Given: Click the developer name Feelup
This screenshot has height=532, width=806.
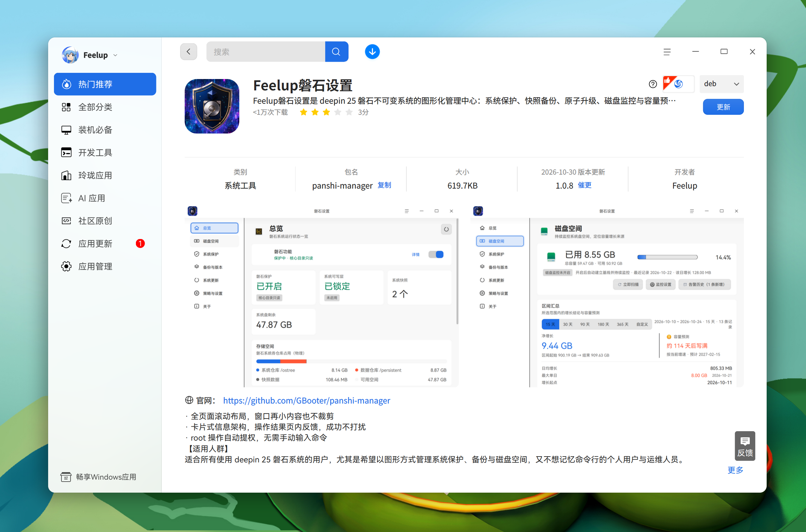Looking at the screenshot, I should [684, 186].
